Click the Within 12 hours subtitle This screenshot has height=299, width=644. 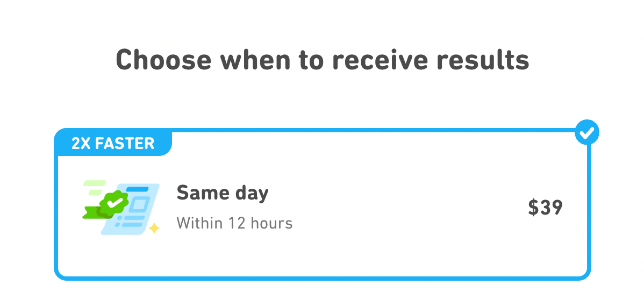point(234,223)
